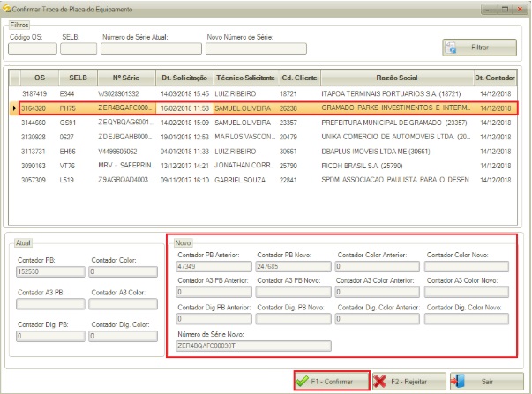Sort by Técnico Solicitante column header
The height and width of the screenshot is (394, 532).
tap(245, 78)
